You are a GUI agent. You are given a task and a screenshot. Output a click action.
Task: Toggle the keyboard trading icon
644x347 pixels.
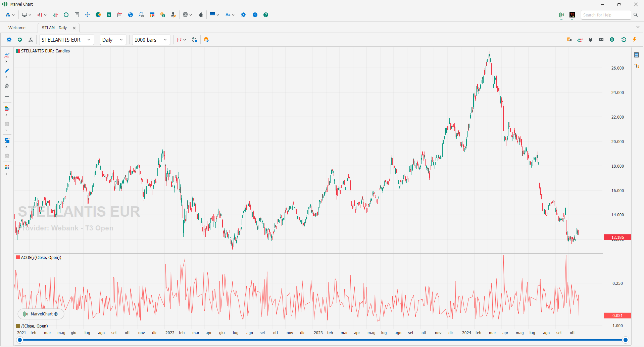click(601, 40)
